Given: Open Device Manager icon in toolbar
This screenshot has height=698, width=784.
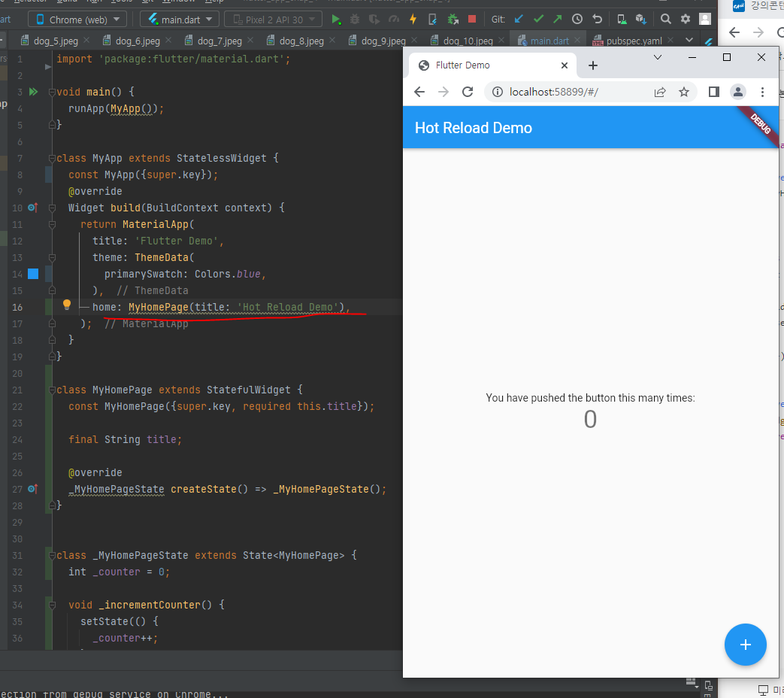Looking at the screenshot, I should point(622,20).
